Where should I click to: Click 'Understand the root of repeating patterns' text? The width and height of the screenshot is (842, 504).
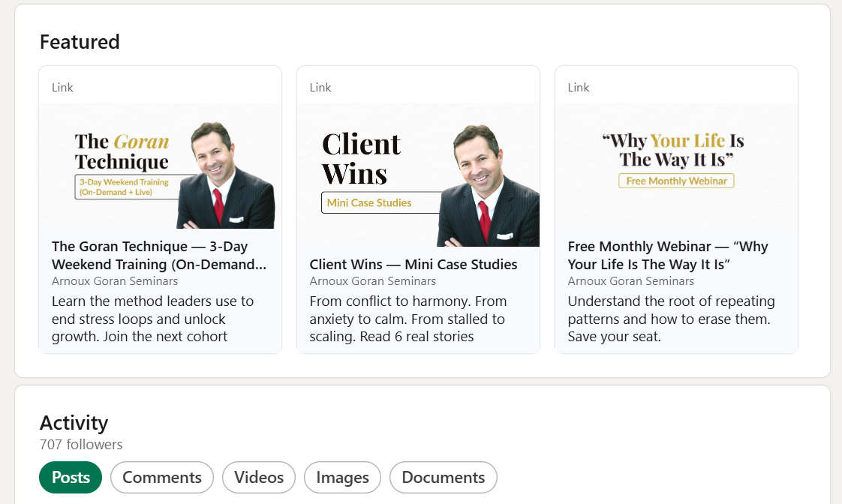pos(671,319)
